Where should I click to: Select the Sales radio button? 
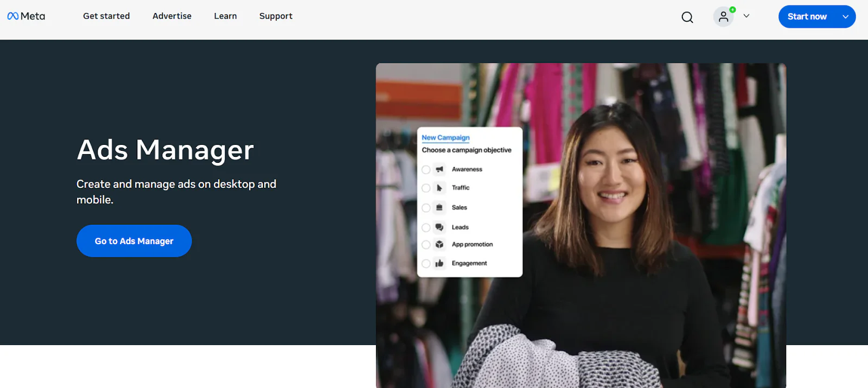[x=426, y=208]
